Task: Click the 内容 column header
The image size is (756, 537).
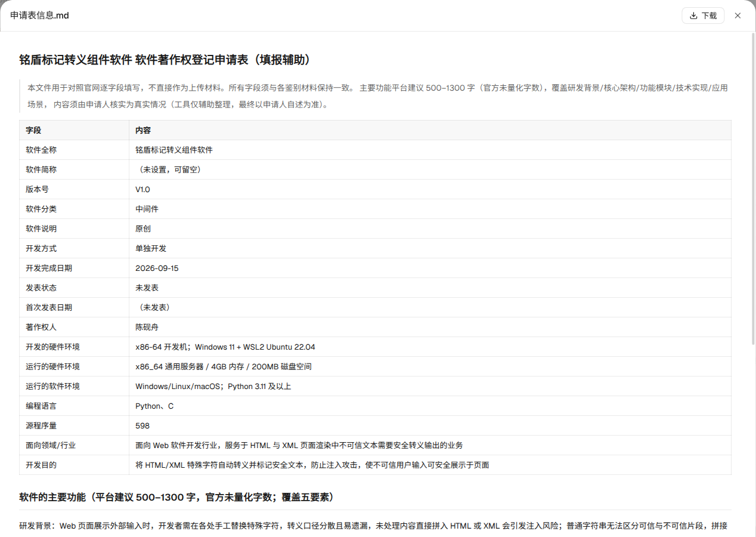Action: click(x=430, y=130)
